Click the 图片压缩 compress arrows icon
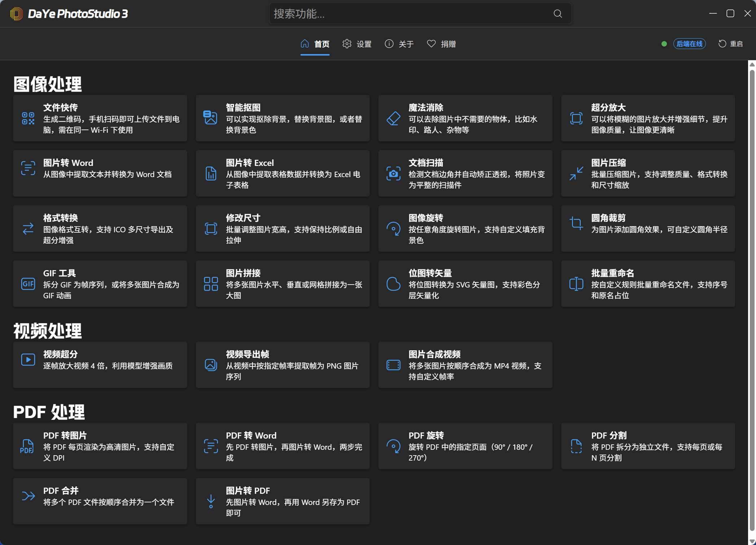This screenshot has width=756, height=545. coord(576,173)
